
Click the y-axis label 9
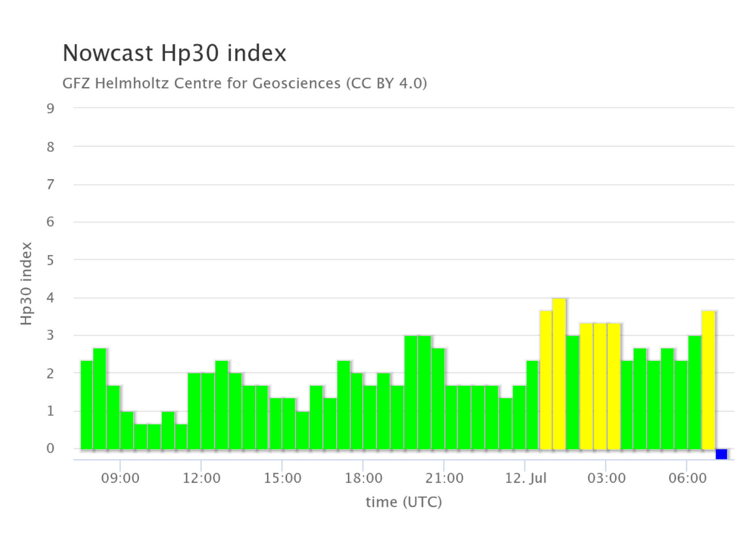click(x=50, y=108)
